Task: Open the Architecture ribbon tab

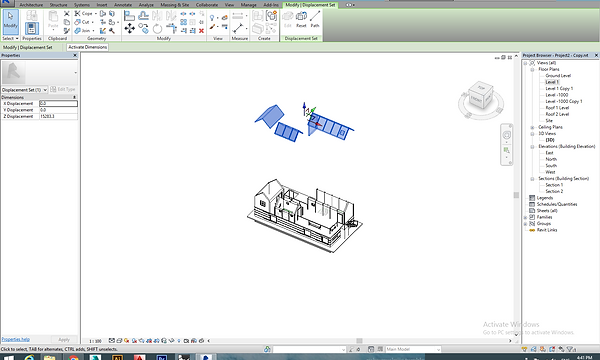Action: click(x=31, y=5)
